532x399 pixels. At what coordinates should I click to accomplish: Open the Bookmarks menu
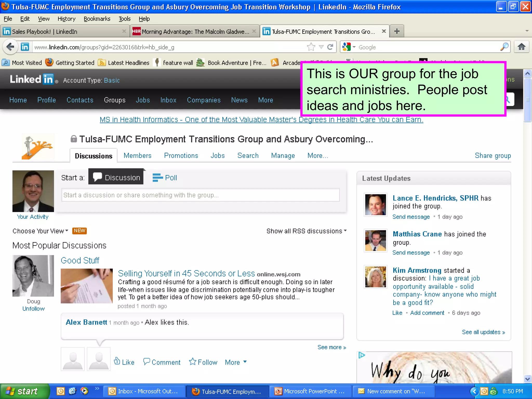97,19
